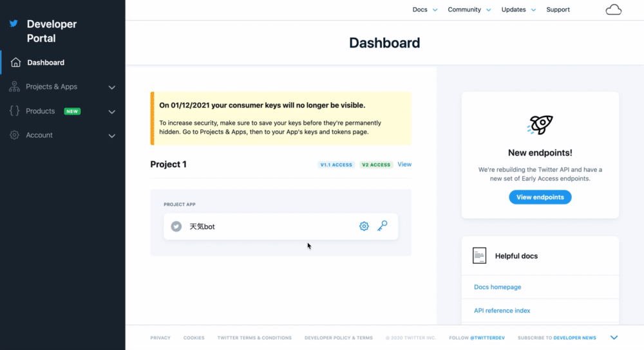Viewport: 644px width, 350px height.
Task: Click the V2 ACCESS badge
Action: (376, 165)
